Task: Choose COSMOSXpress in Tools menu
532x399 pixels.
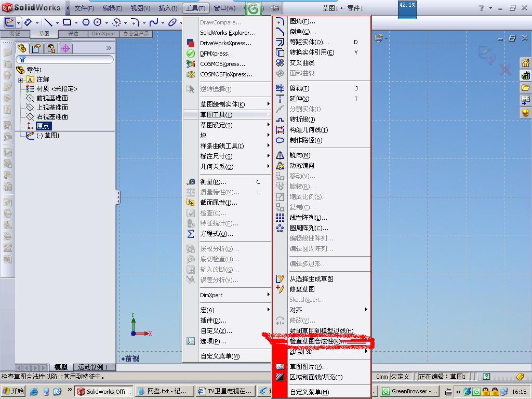Action: 228,64
